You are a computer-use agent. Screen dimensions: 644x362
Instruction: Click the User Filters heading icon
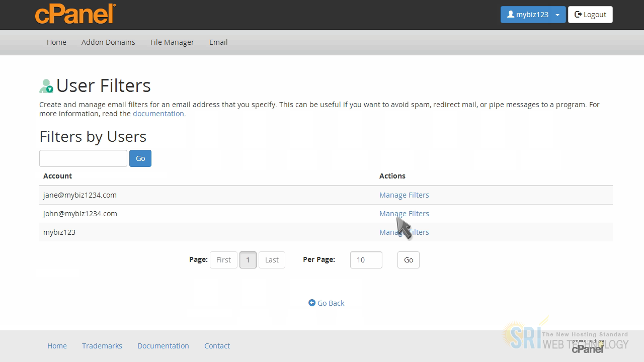click(x=46, y=86)
